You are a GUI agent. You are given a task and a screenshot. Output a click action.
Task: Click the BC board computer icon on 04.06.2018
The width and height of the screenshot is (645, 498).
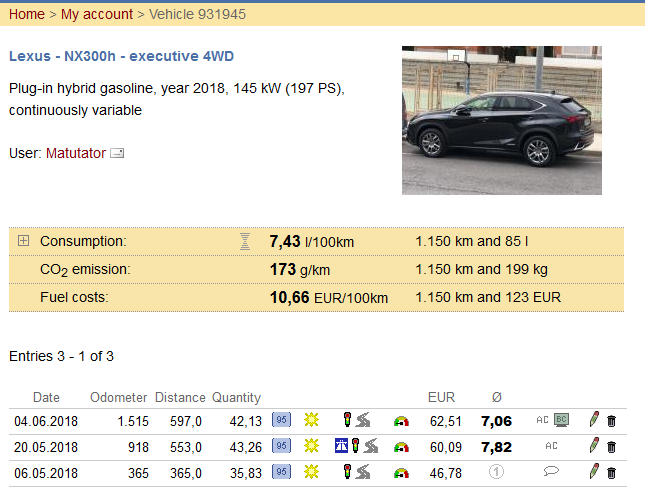click(x=561, y=420)
